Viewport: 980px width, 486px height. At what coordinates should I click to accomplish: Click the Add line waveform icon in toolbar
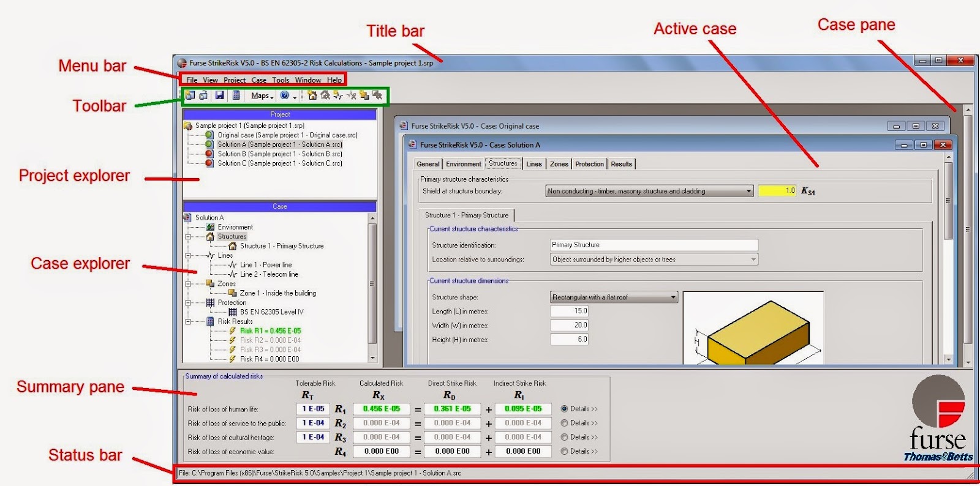pos(338,95)
